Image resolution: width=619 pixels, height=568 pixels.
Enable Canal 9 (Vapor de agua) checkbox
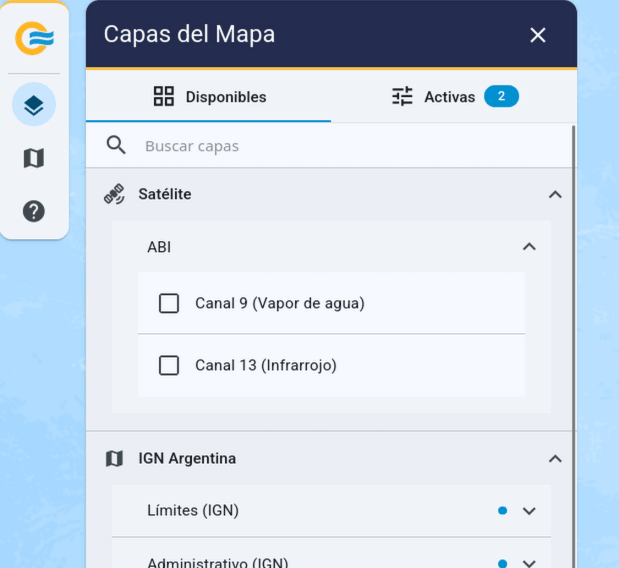[x=169, y=303]
